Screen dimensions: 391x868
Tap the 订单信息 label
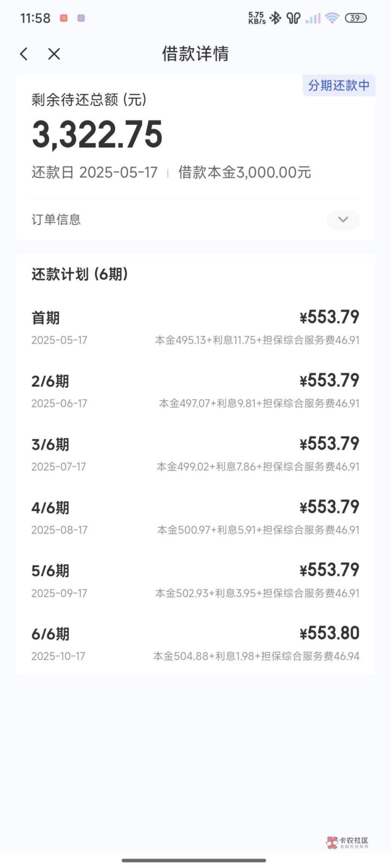[x=56, y=220]
